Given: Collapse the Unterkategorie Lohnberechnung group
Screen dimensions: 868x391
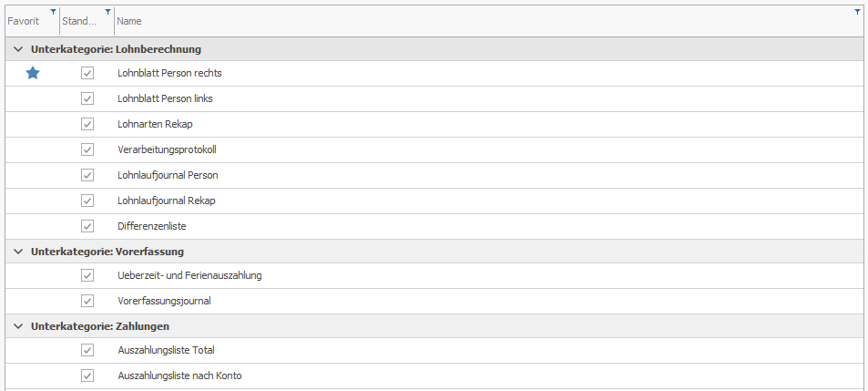Looking at the screenshot, I should 18,49.
